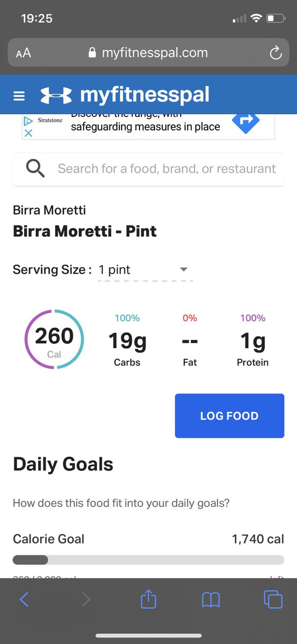The image size is (297, 644).
Task: Tap the myfitnesspal.com address bar
Action: (148, 53)
